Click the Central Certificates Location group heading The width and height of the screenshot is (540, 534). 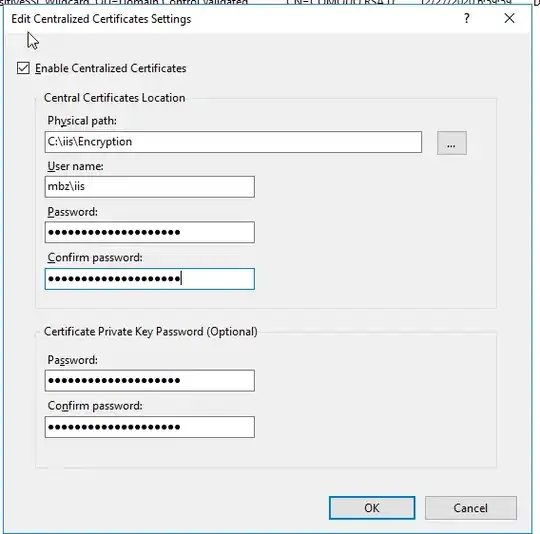coord(115,98)
